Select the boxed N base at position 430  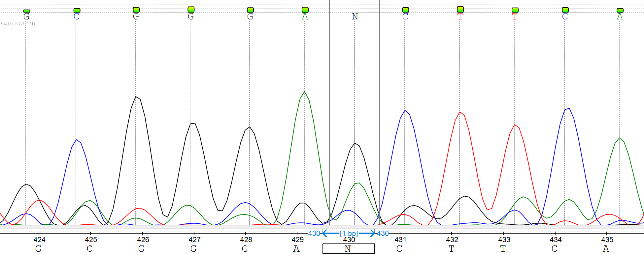pos(348,249)
